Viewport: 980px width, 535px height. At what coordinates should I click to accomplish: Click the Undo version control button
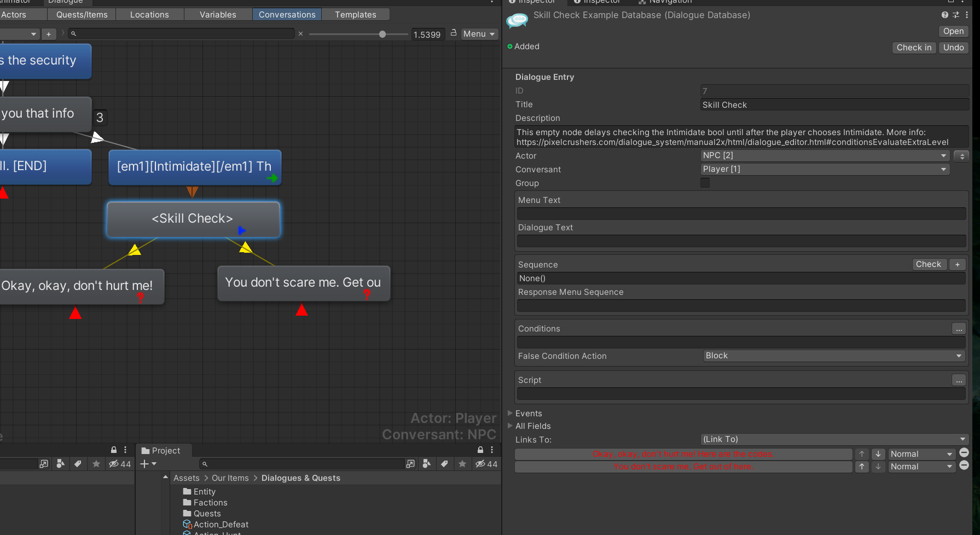[953, 48]
